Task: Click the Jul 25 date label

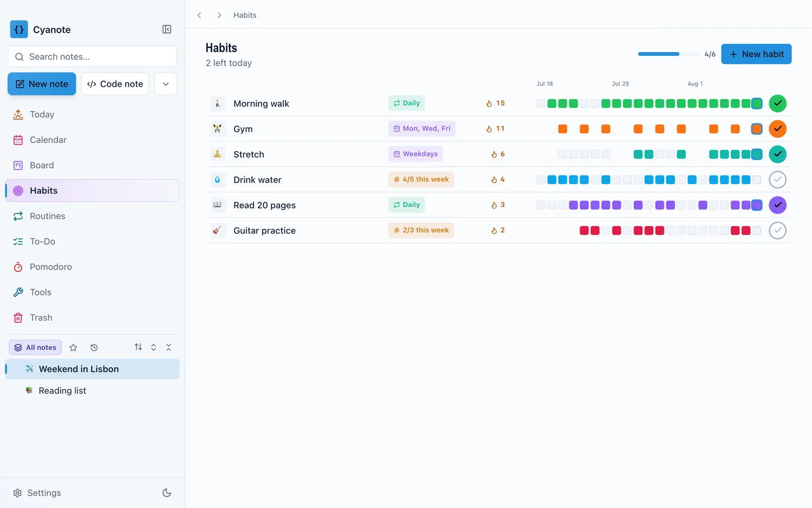Action: pos(620,84)
